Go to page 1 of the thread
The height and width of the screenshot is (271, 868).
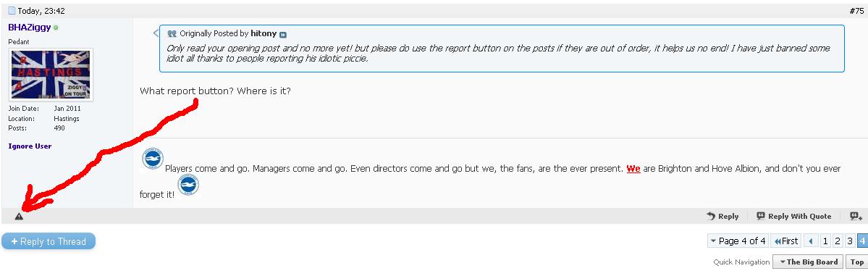coord(825,241)
